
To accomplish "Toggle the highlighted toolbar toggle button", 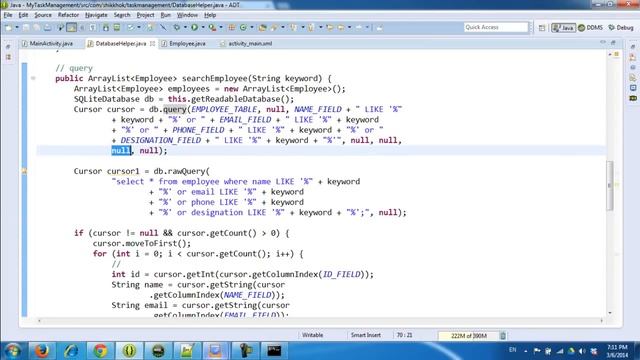I will click(71, 27).
